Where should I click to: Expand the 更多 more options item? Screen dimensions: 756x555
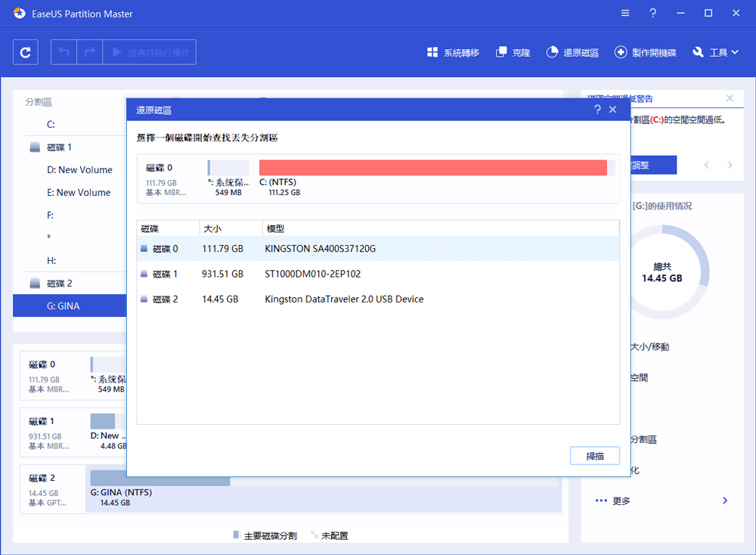[661, 501]
